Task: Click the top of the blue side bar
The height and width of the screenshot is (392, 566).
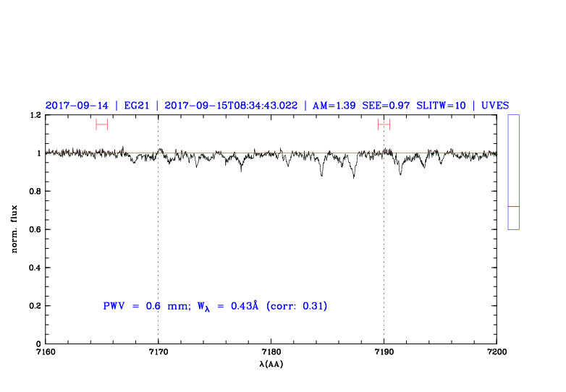Action: 513,116
